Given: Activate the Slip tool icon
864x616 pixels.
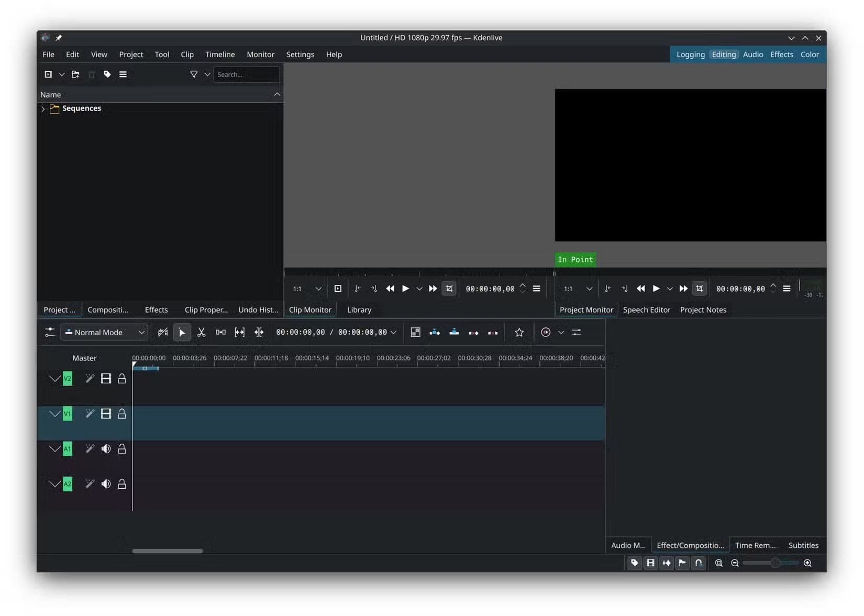Looking at the screenshot, I should (240, 332).
